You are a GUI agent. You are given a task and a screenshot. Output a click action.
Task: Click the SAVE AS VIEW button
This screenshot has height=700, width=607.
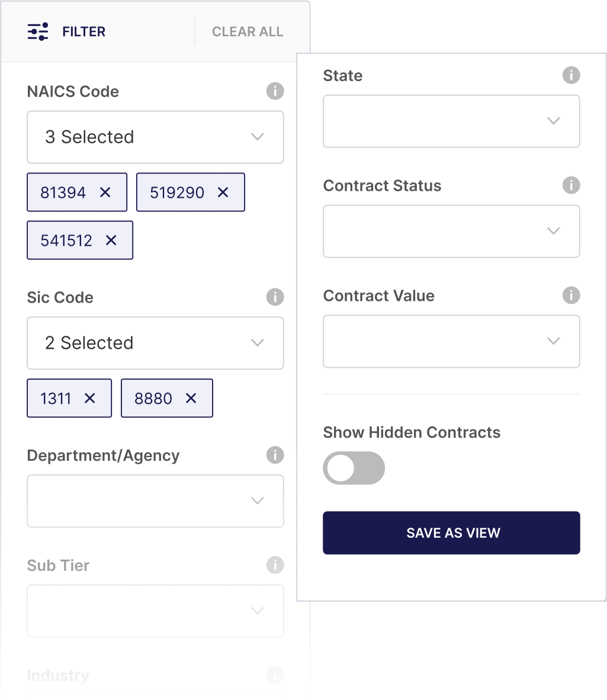(x=451, y=532)
